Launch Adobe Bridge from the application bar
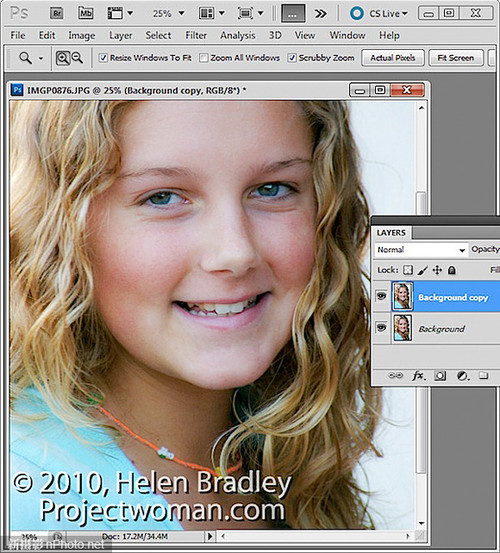Viewport: 500px width, 553px height. point(56,13)
